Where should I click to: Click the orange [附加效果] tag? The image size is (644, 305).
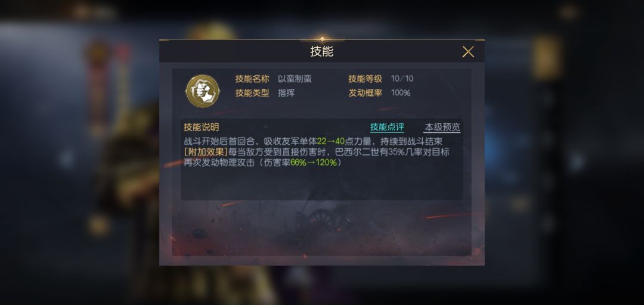pyautogui.click(x=205, y=152)
